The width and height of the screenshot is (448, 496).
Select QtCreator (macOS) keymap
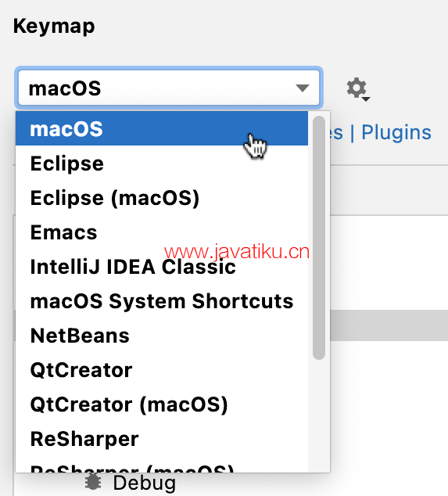[x=162, y=404]
